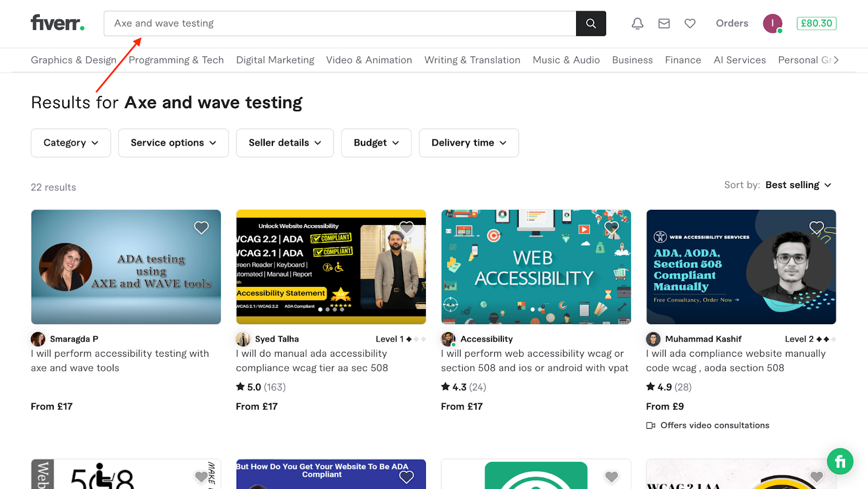The height and width of the screenshot is (489, 868).
Task: Favorite the Web Accessibility gig with heart
Action: point(611,228)
